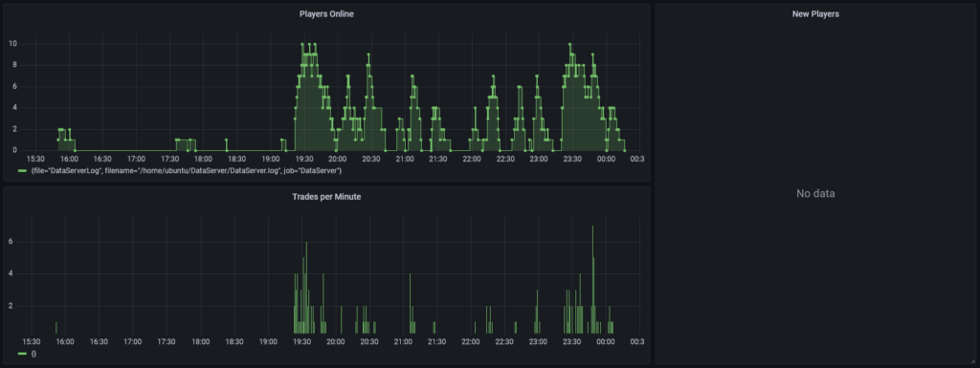Toggle the {} series in Trades legend
Viewport: 980px width, 368px height.
(x=33, y=354)
